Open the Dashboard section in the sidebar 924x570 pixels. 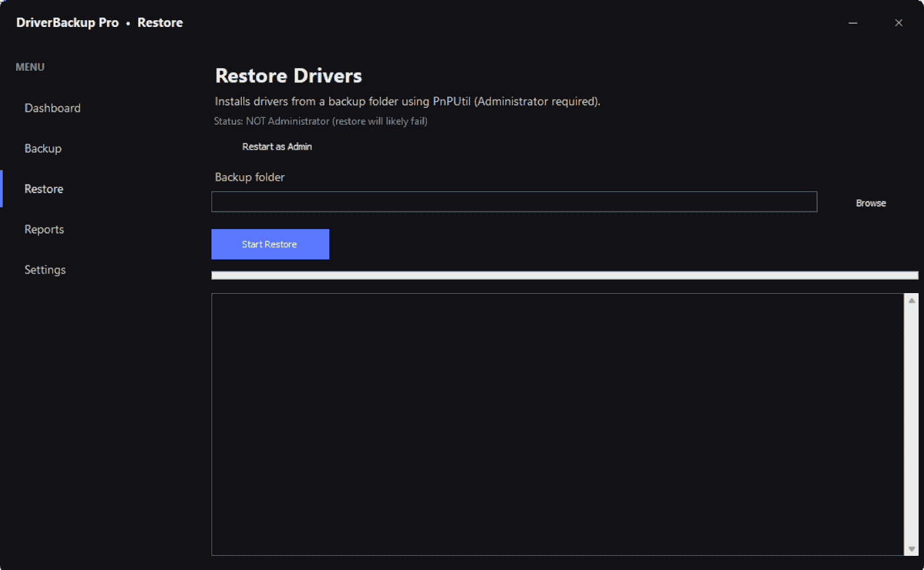pos(53,108)
